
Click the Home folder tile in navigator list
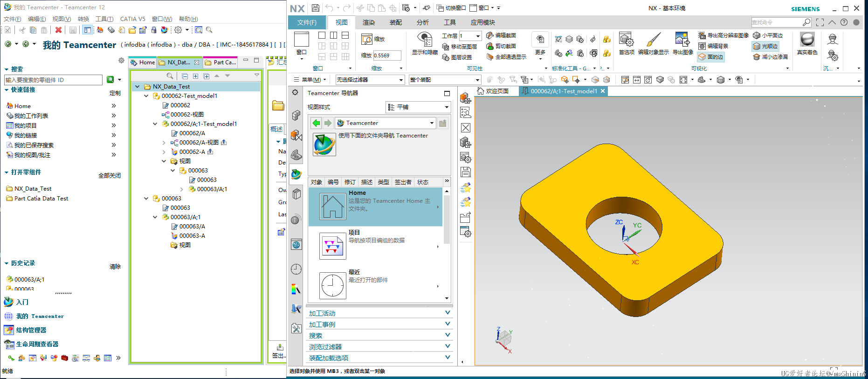point(375,207)
